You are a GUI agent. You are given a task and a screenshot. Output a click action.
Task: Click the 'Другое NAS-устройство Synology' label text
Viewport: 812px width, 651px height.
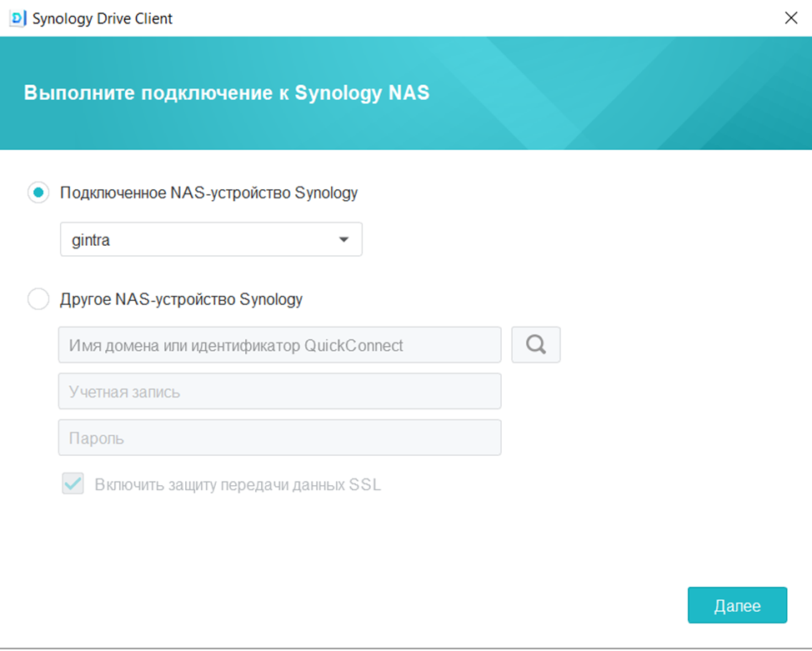click(181, 299)
